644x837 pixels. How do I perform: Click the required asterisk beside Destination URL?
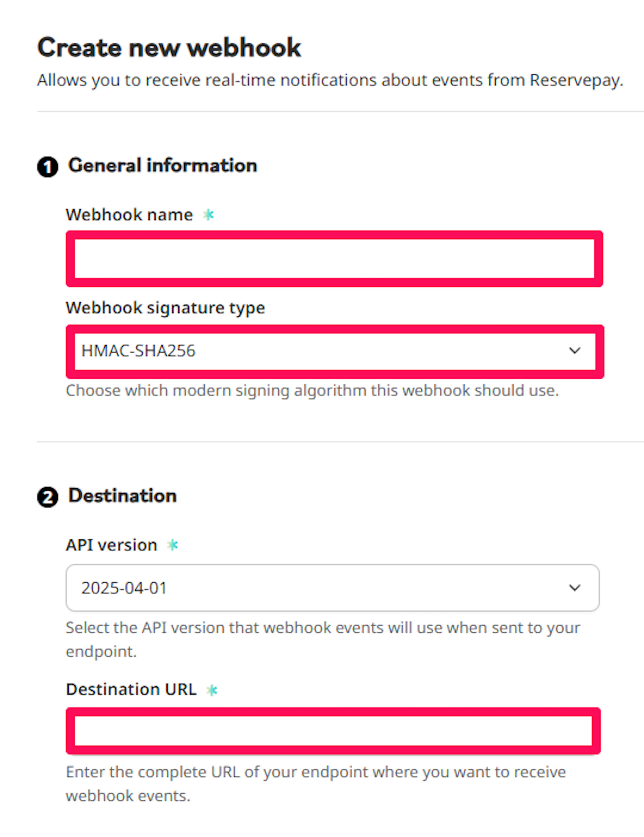[212, 690]
